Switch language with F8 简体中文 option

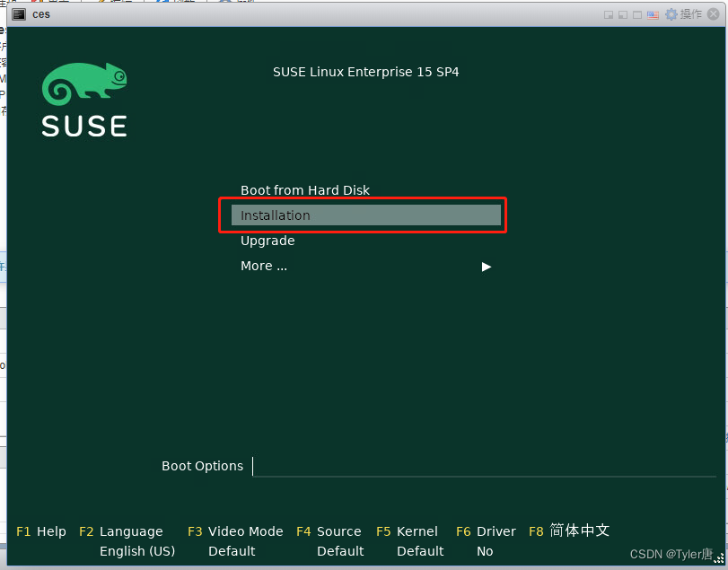569,531
